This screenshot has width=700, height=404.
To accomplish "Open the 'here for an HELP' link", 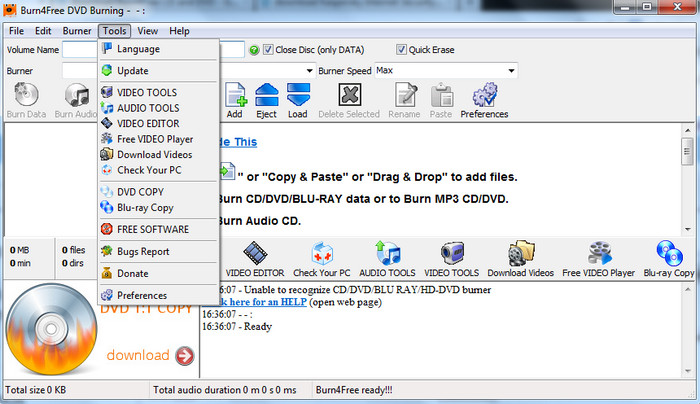I will click(x=262, y=302).
